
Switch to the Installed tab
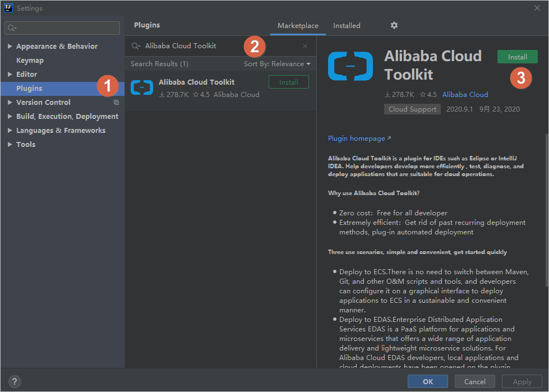pos(347,25)
